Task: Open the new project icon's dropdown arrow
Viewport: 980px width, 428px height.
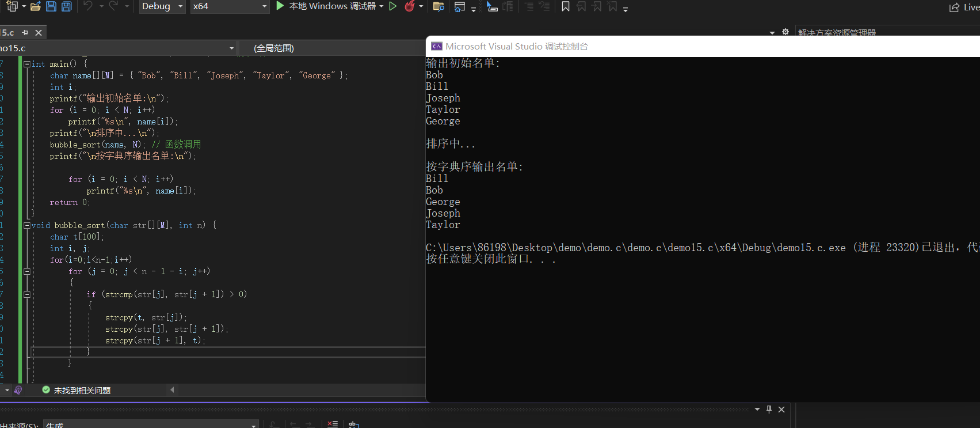Action: click(24, 6)
